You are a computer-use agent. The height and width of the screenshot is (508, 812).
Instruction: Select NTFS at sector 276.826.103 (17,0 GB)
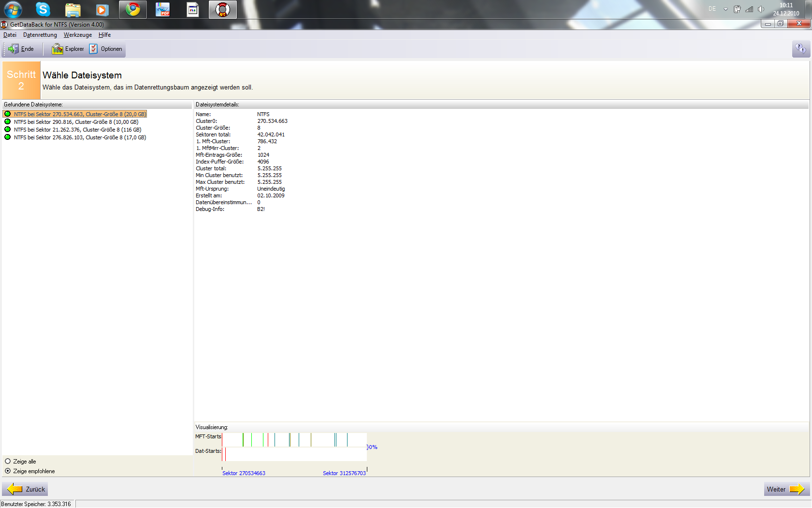click(75, 137)
